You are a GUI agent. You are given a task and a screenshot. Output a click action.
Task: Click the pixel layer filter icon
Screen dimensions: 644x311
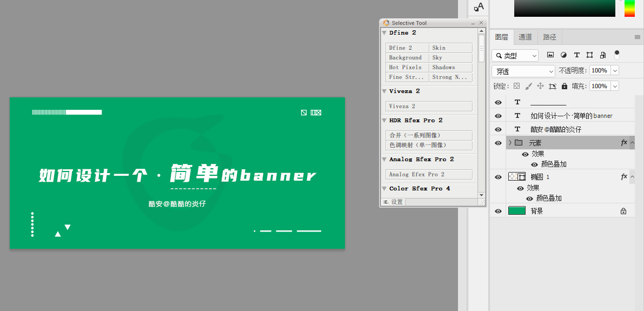[550, 55]
